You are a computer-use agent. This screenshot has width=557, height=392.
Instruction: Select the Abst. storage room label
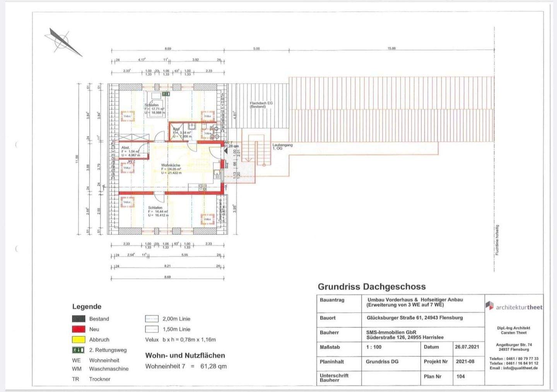coord(126,147)
